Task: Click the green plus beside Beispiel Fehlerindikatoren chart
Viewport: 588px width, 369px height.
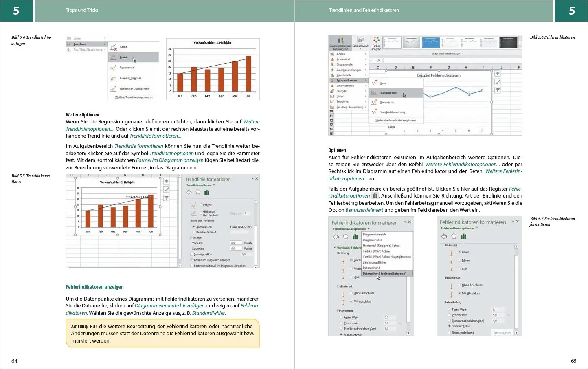Action: click(x=498, y=74)
